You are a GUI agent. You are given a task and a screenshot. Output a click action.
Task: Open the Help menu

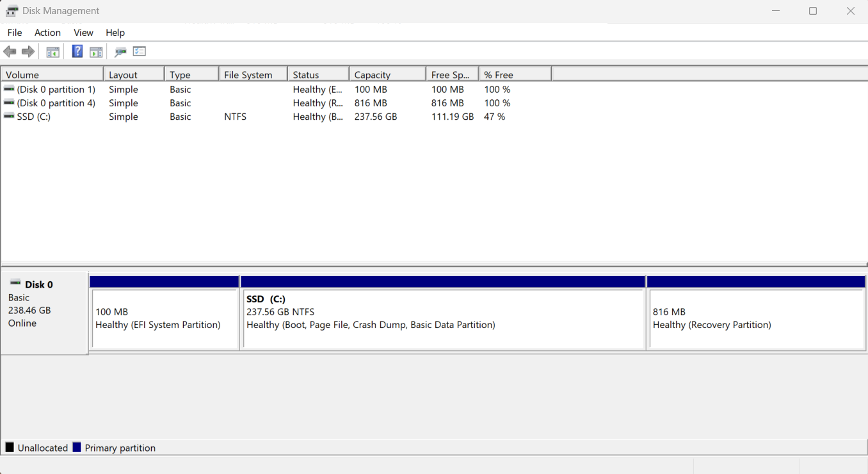[115, 33]
